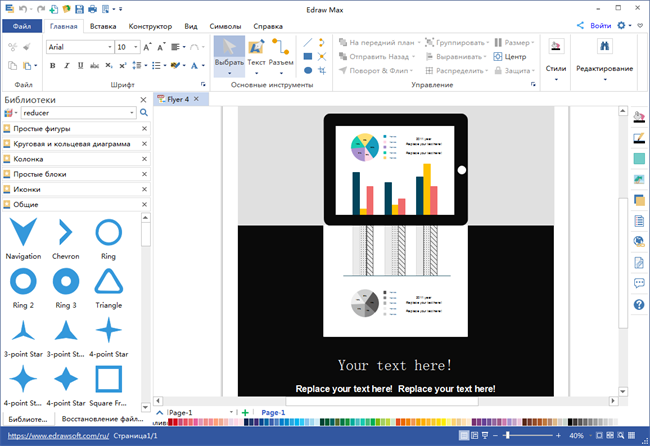Open the Восстановление файл... panel tab

click(102, 419)
